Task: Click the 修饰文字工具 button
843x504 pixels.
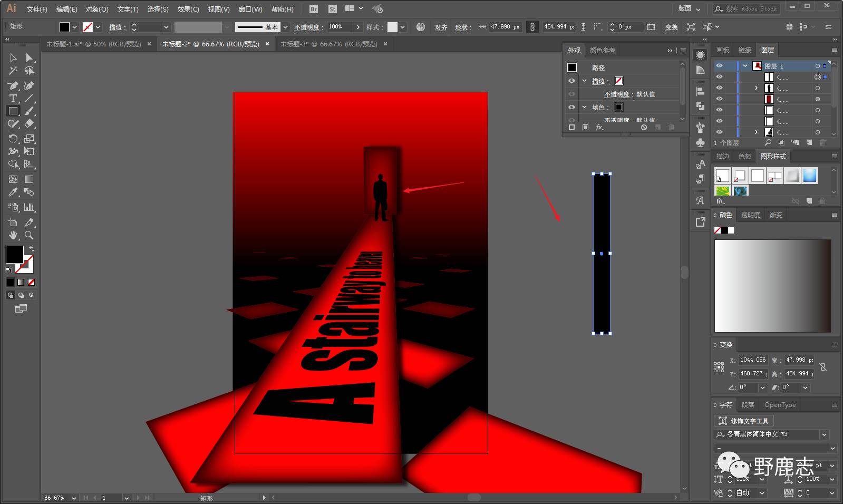Action: (x=744, y=421)
